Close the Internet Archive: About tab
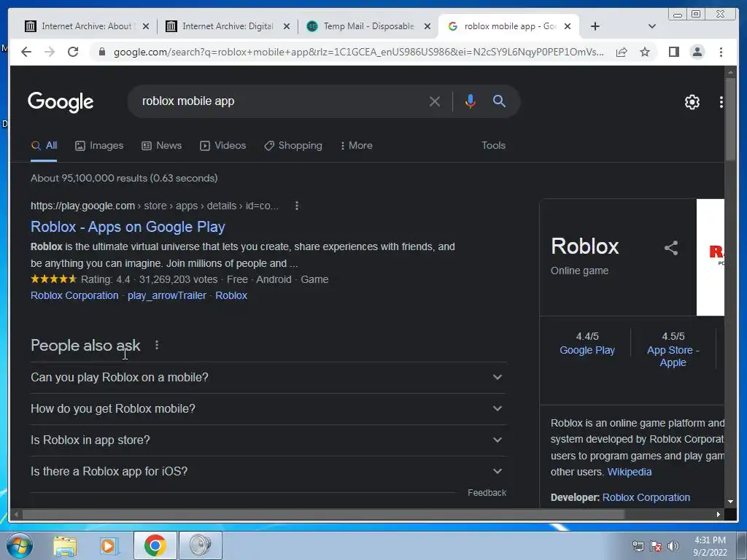This screenshot has width=747, height=560. [x=146, y=27]
